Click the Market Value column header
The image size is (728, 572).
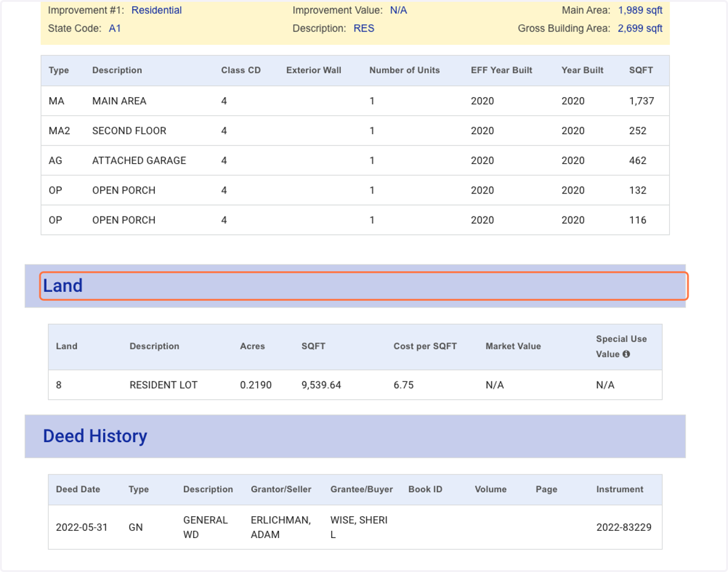click(513, 346)
